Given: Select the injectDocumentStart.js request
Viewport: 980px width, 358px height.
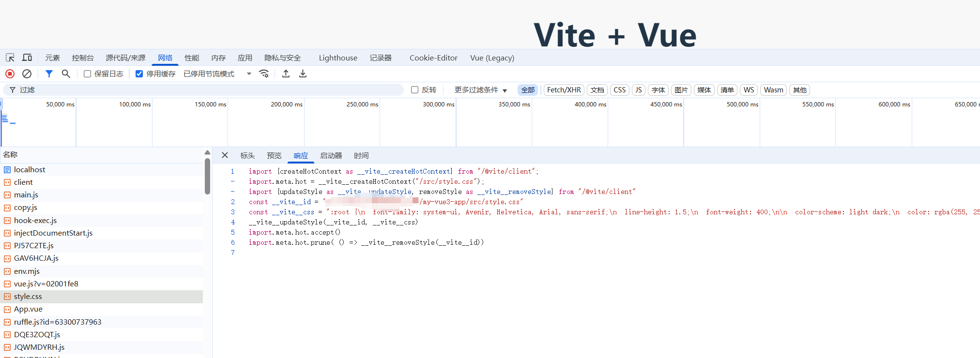Looking at the screenshot, I should (102, 233).
